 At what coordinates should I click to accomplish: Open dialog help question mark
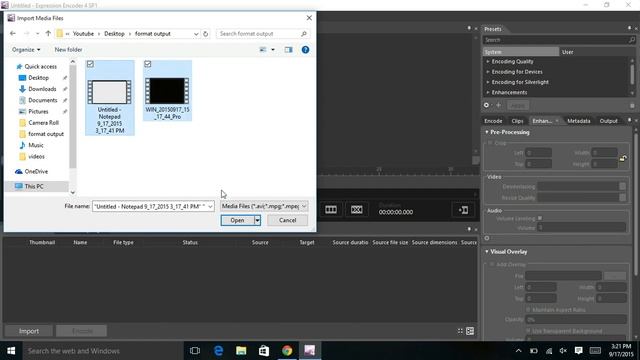305,50
